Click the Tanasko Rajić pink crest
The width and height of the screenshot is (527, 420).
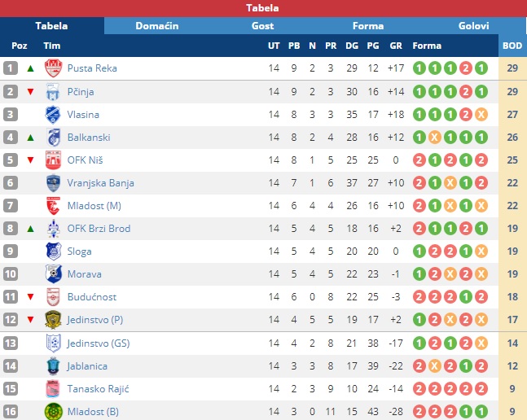[x=53, y=389]
